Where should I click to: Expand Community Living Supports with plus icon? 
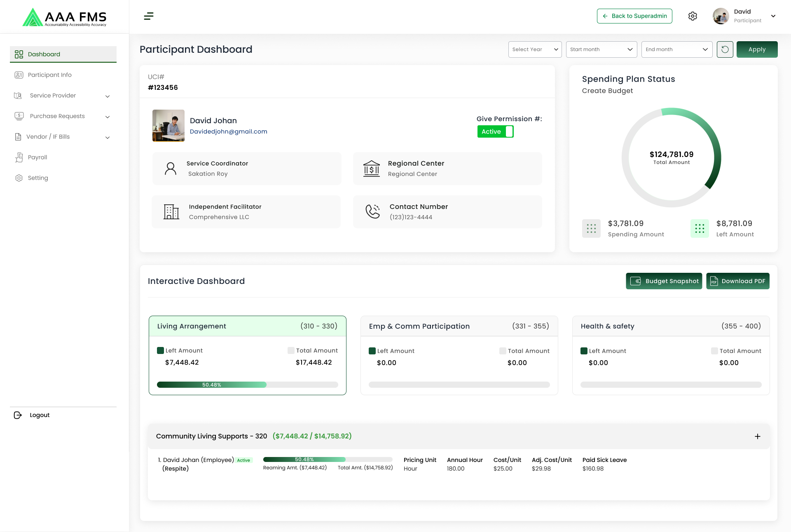pos(757,436)
